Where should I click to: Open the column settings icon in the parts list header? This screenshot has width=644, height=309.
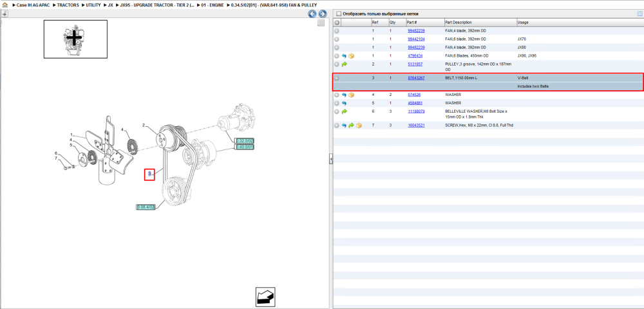[x=639, y=14]
